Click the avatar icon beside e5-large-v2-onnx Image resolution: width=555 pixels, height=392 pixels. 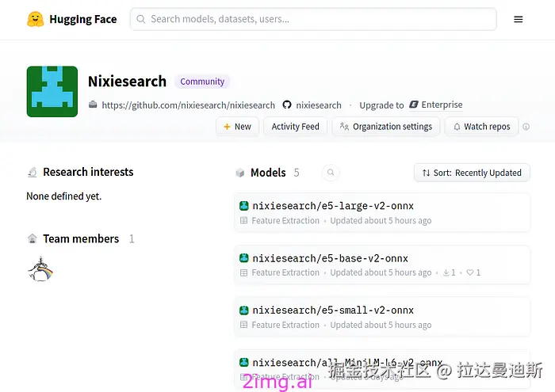(244, 206)
